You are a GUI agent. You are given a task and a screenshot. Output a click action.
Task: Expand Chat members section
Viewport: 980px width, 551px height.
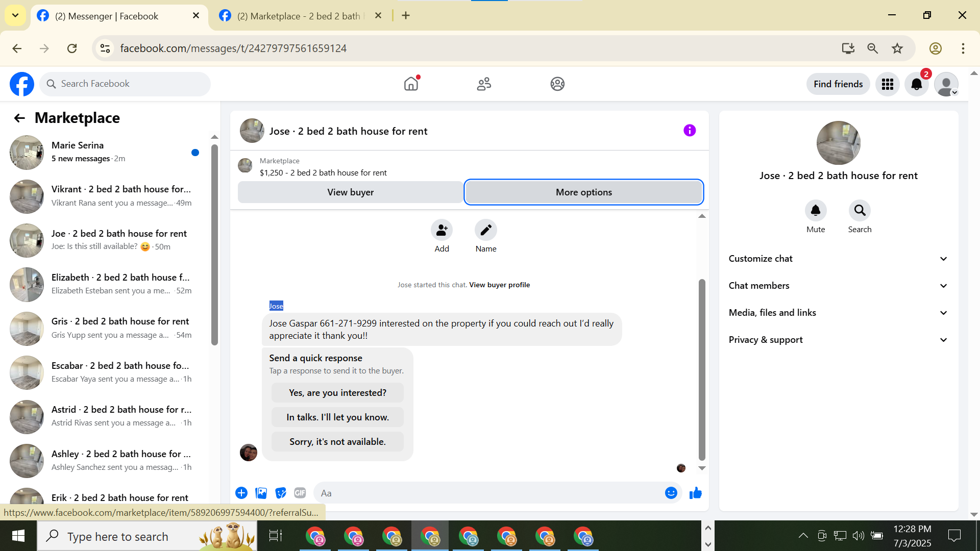pos(838,286)
